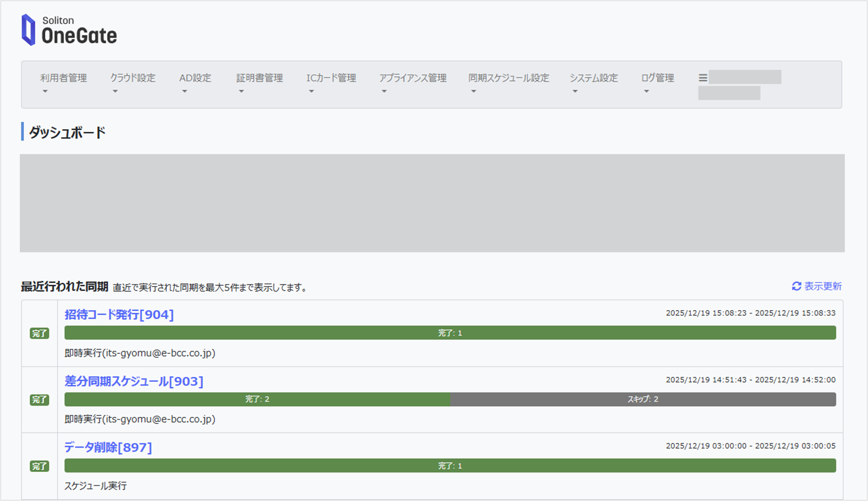Open the 招待コード発行[904] sync link

click(x=119, y=315)
